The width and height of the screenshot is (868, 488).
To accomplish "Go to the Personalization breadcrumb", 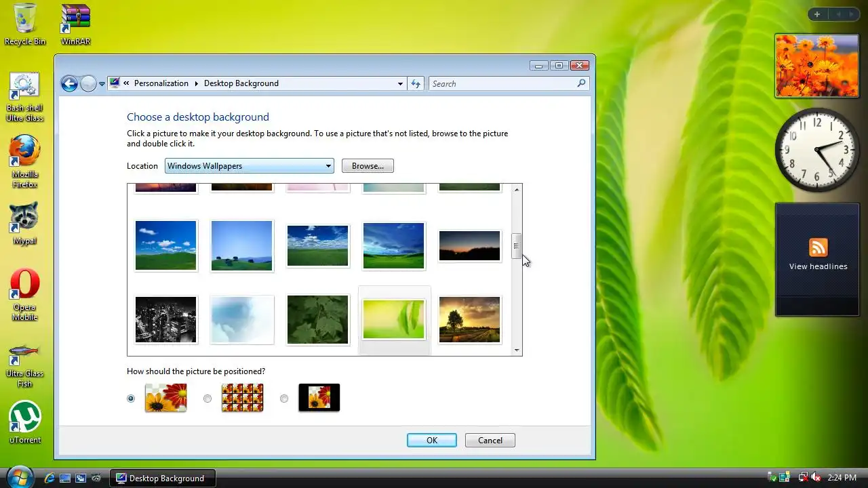I will (x=161, y=83).
